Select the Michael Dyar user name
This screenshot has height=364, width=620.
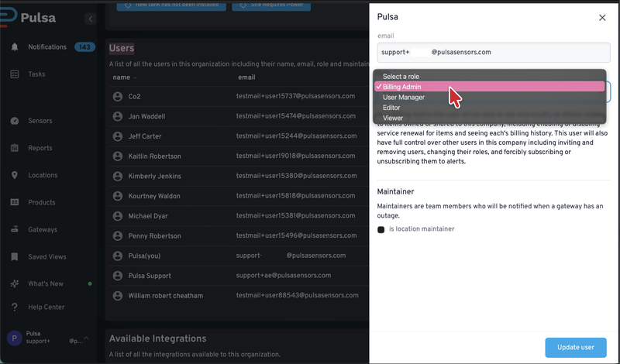[x=148, y=216]
